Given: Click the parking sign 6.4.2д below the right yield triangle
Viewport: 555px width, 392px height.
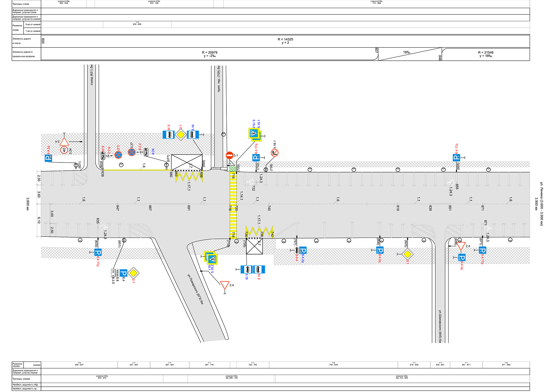Looking at the screenshot, I should [x=462, y=258].
